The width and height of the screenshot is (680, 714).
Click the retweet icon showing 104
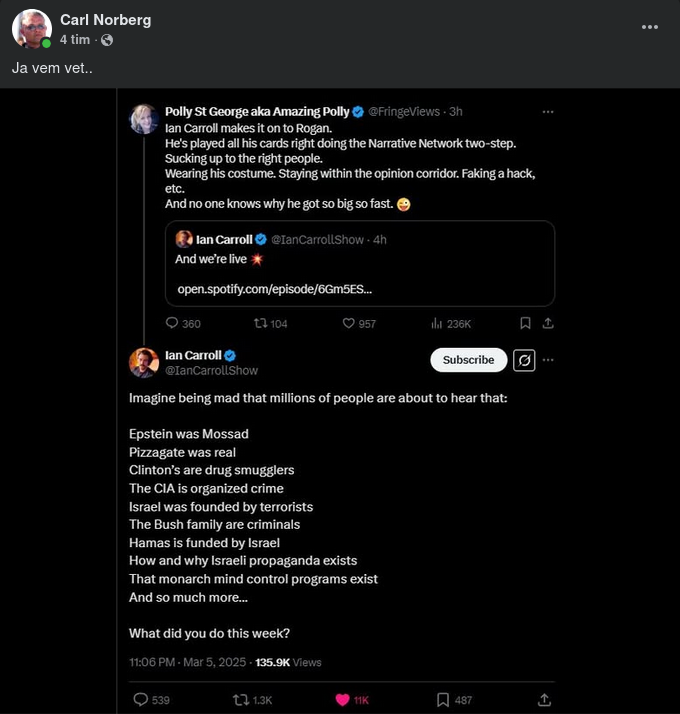pyautogui.click(x=260, y=323)
